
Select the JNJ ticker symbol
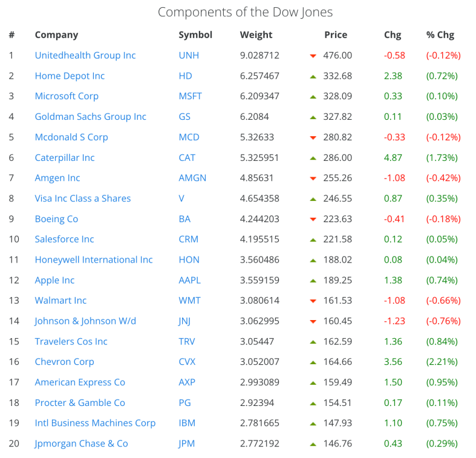(184, 321)
